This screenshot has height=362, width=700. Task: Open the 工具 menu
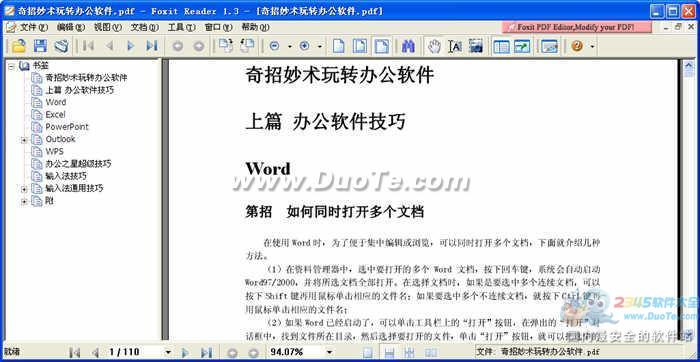pyautogui.click(x=181, y=28)
